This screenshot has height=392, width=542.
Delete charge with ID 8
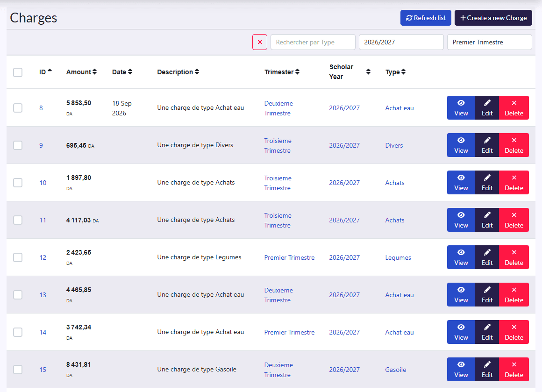click(514, 108)
